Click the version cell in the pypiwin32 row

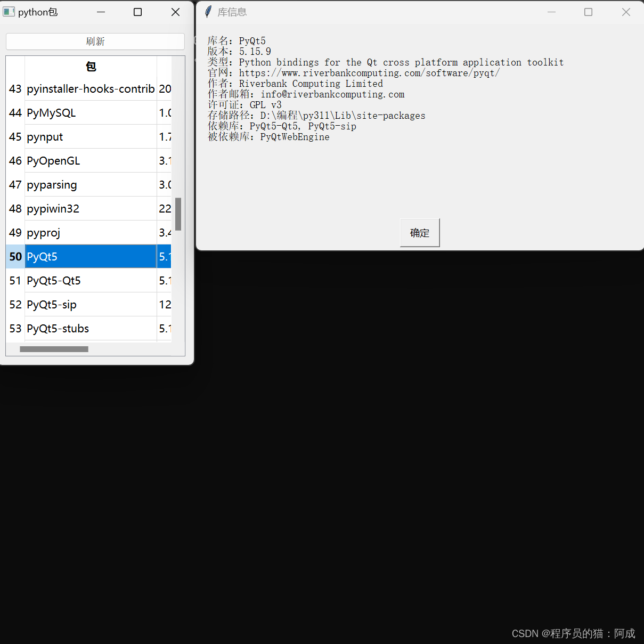[x=165, y=209]
